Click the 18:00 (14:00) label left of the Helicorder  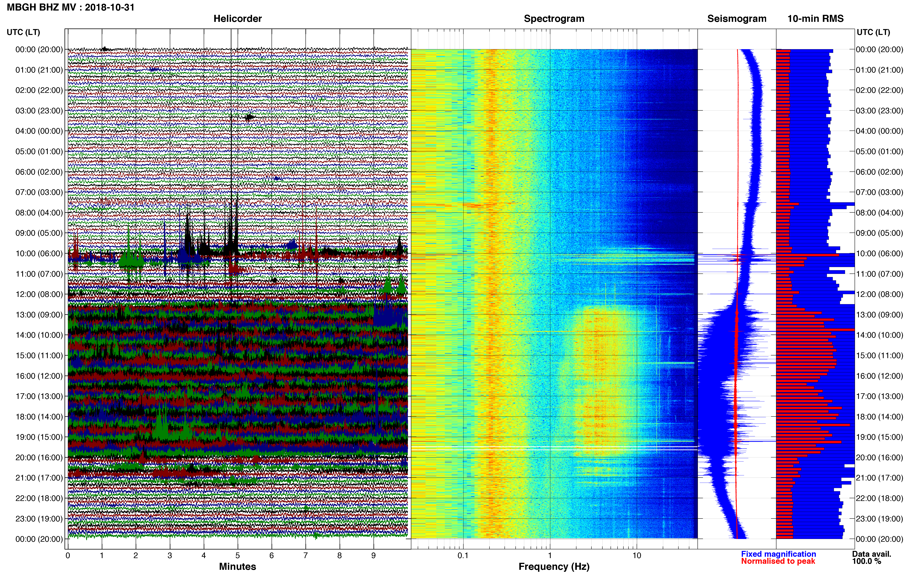coord(39,417)
